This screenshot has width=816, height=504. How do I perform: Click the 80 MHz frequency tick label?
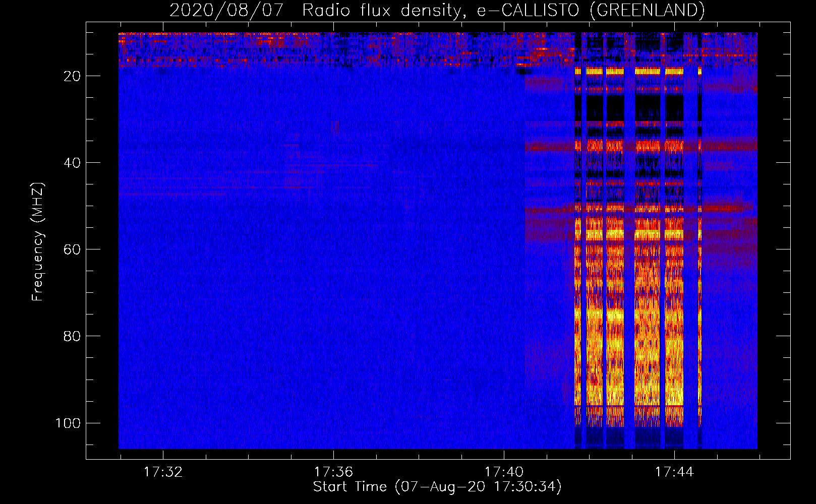(72, 336)
